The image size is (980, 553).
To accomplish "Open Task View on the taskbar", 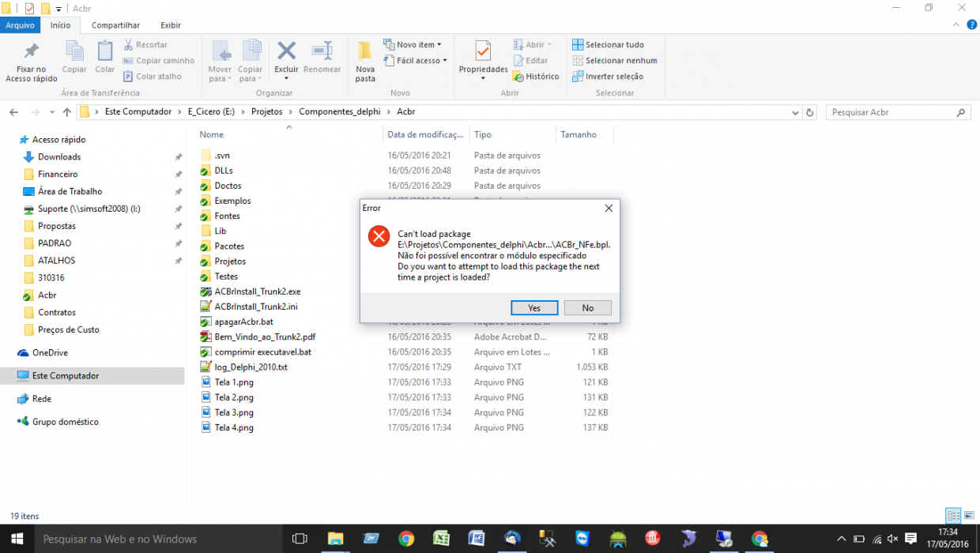I will click(x=300, y=539).
